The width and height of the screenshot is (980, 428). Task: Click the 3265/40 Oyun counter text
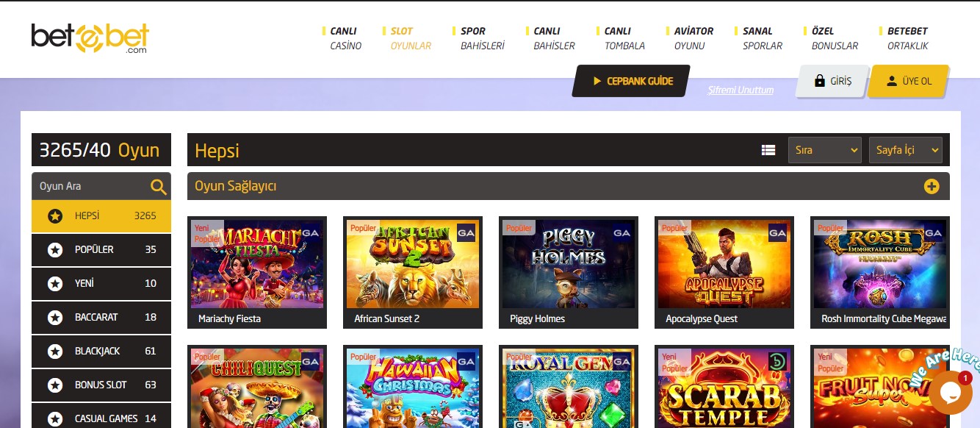[x=100, y=150]
